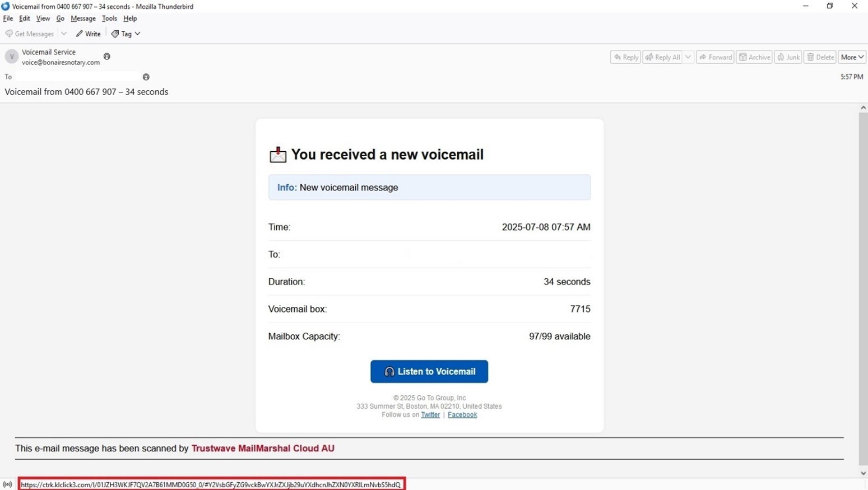This screenshot has height=490, width=868.
Task: Click the link indicator icon in status bar
Action: [7, 484]
